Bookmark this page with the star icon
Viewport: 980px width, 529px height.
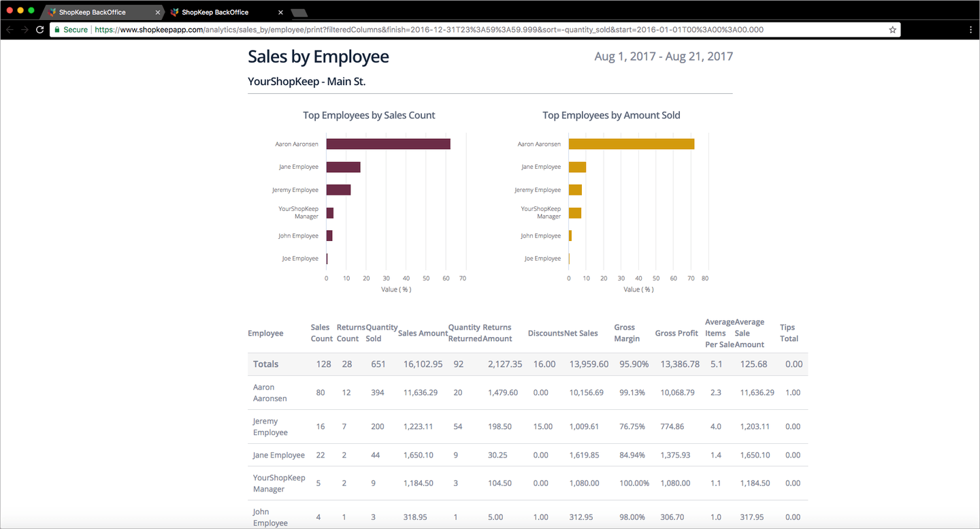click(x=892, y=30)
